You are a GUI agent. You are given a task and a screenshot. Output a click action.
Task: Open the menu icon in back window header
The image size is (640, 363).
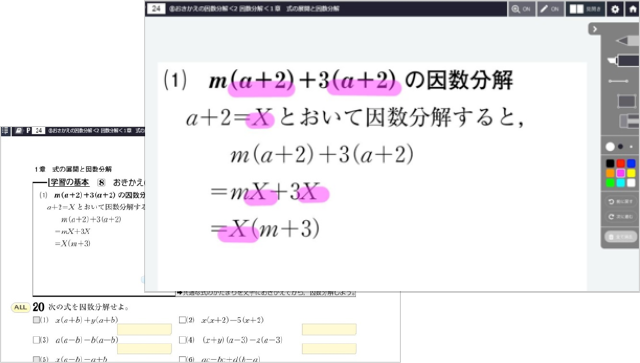tap(5, 131)
